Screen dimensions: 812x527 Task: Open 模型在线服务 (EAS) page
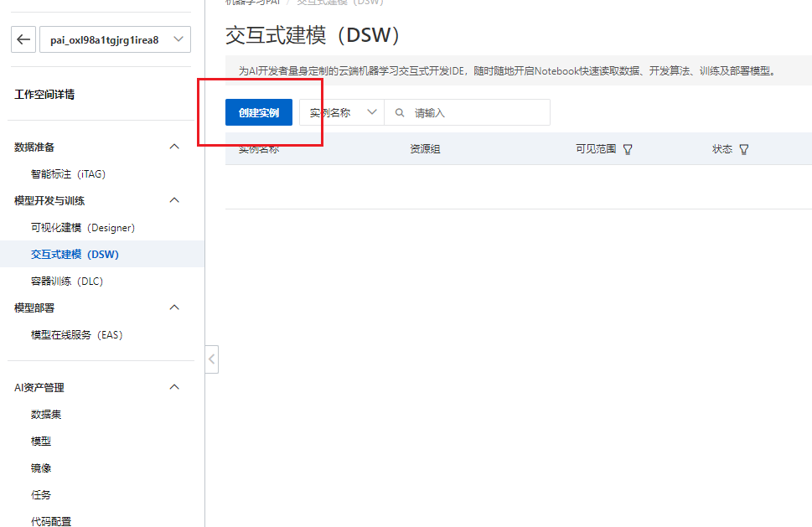point(76,334)
